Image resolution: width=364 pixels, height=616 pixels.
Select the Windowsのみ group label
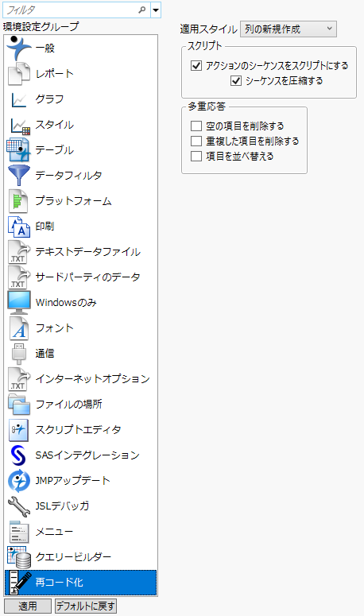(x=66, y=303)
